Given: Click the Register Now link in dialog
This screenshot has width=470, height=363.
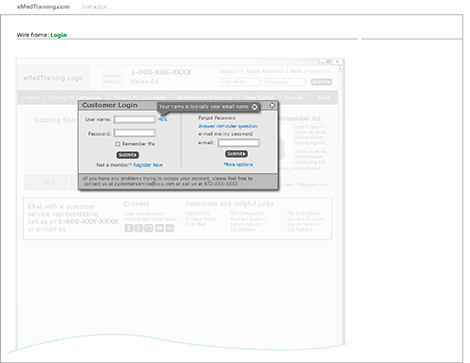Looking at the screenshot, I should click(x=148, y=165).
